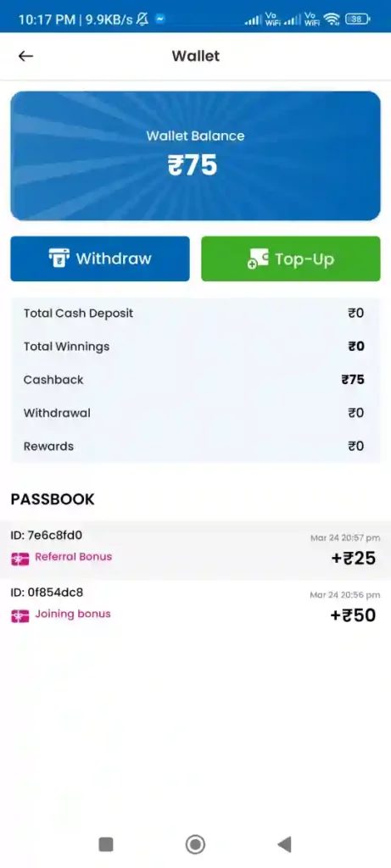This screenshot has height=868, width=391.
Task: Tap the Referral Bonus gift icon
Action: point(20,559)
